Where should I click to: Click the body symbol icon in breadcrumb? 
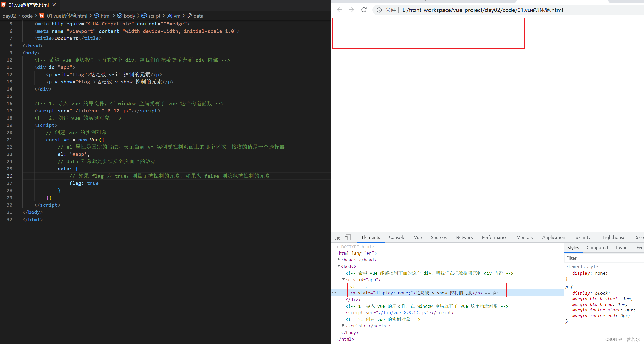120,16
